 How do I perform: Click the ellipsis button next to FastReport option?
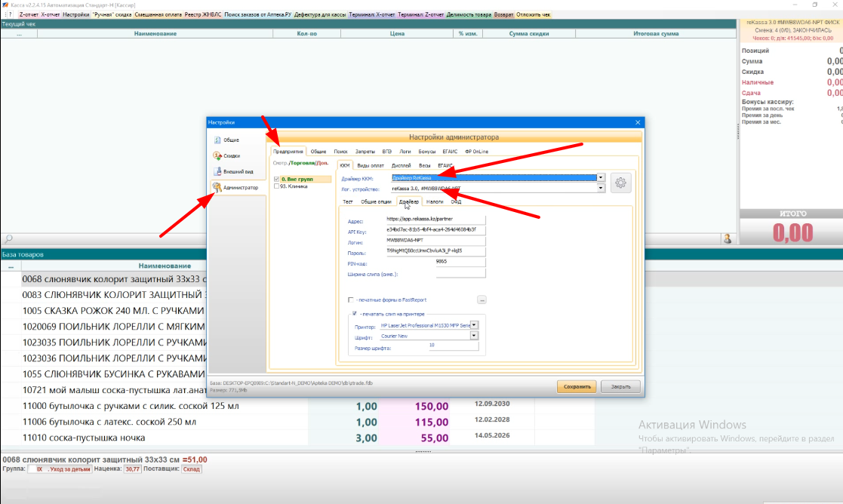click(481, 300)
